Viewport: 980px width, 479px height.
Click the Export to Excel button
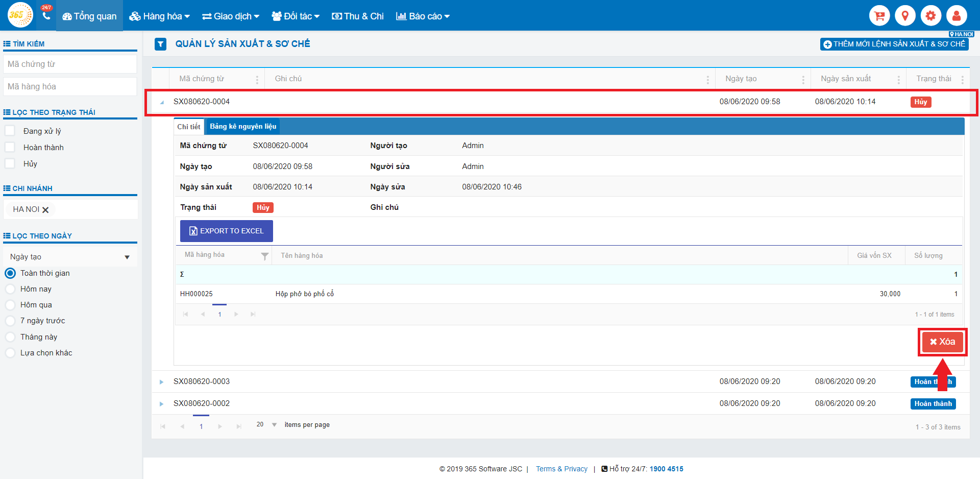pos(226,231)
